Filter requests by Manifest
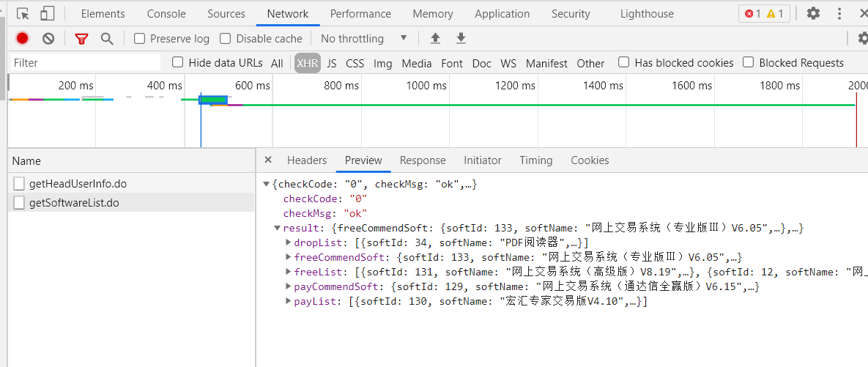Image resolution: width=868 pixels, height=367 pixels. tap(546, 63)
